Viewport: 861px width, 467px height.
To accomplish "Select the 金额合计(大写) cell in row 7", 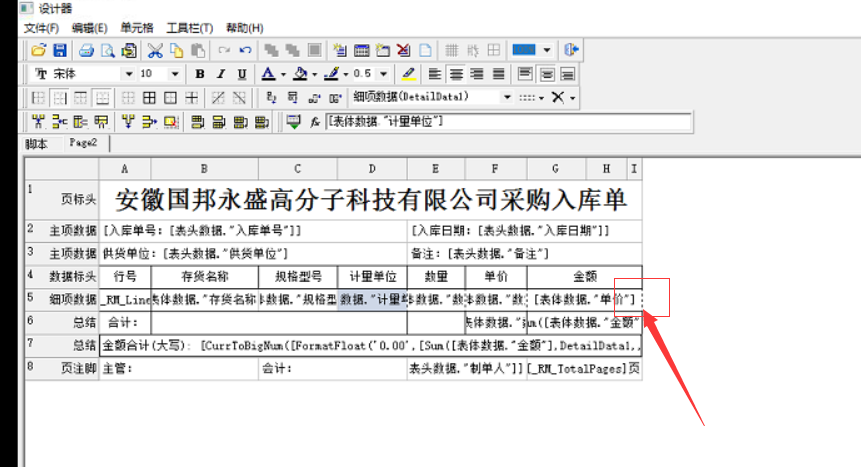I will click(x=371, y=346).
